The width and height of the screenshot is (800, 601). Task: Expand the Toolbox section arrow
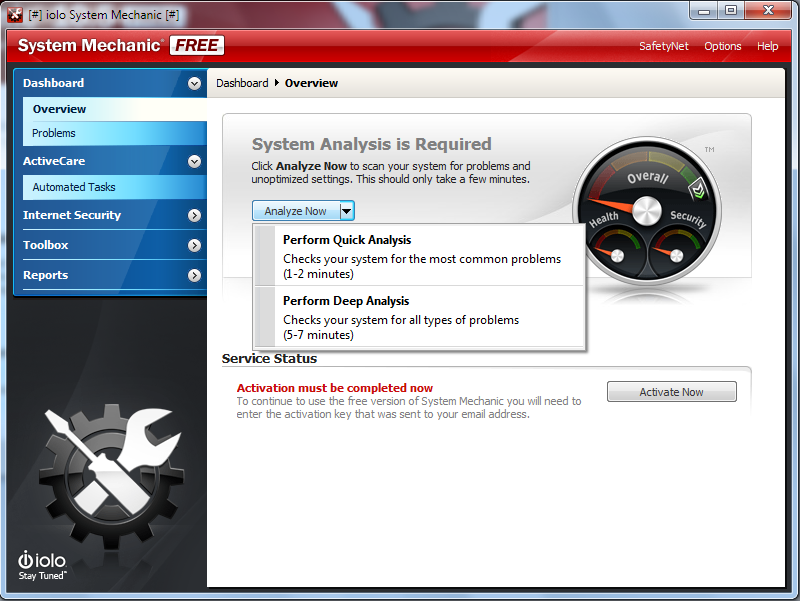point(194,245)
